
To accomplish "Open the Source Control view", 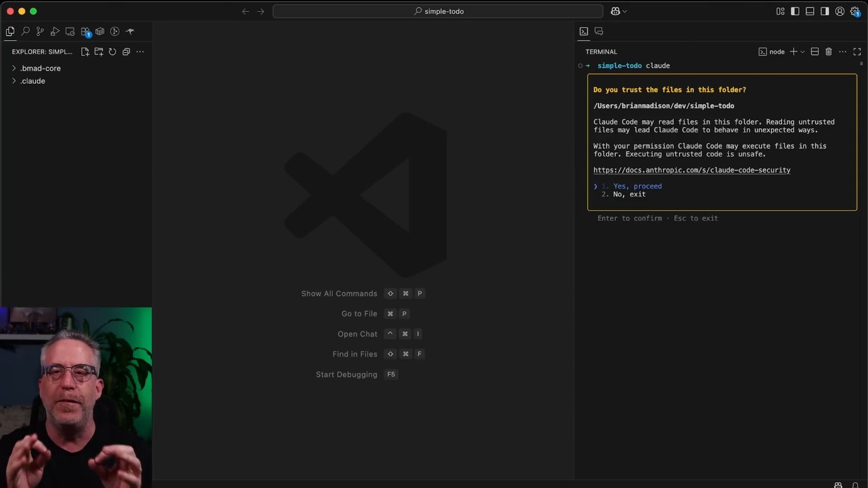I will 40,32.
